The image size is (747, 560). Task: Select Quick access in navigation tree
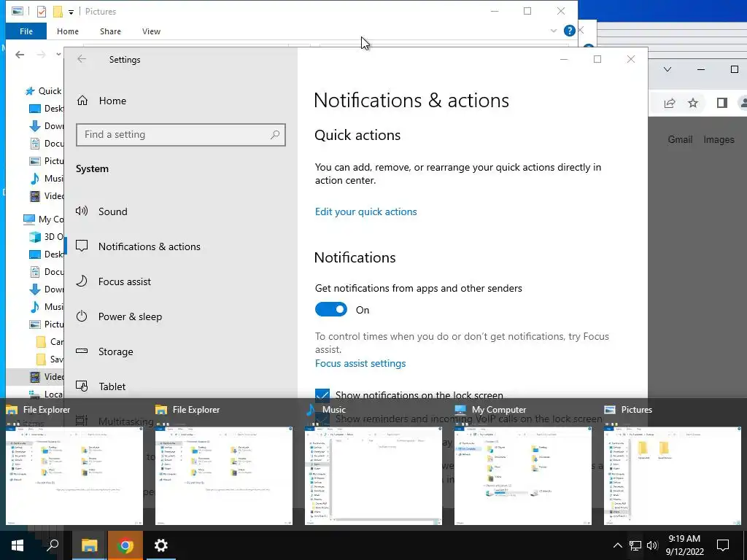click(x=44, y=91)
